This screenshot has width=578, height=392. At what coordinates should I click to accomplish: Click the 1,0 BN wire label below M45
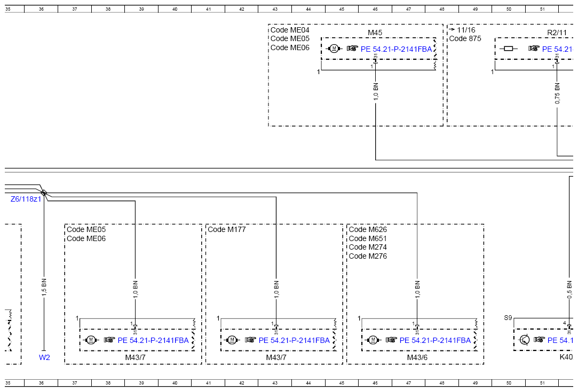pyautogui.click(x=376, y=91)
